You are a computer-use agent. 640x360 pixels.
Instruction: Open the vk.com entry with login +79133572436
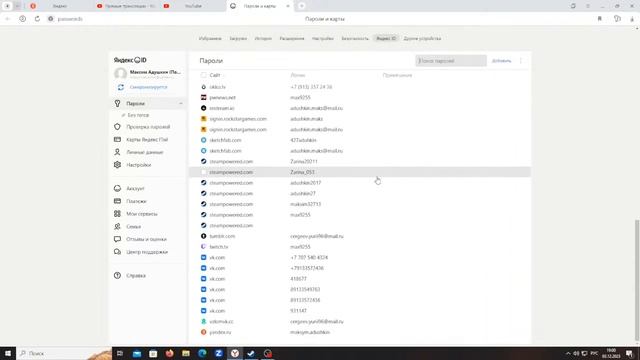[x=360, y=268]
